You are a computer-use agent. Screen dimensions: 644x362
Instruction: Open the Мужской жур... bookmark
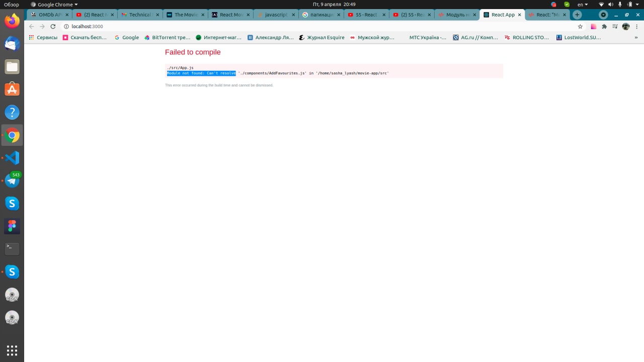pyautogui.click(x=372, y=37)
